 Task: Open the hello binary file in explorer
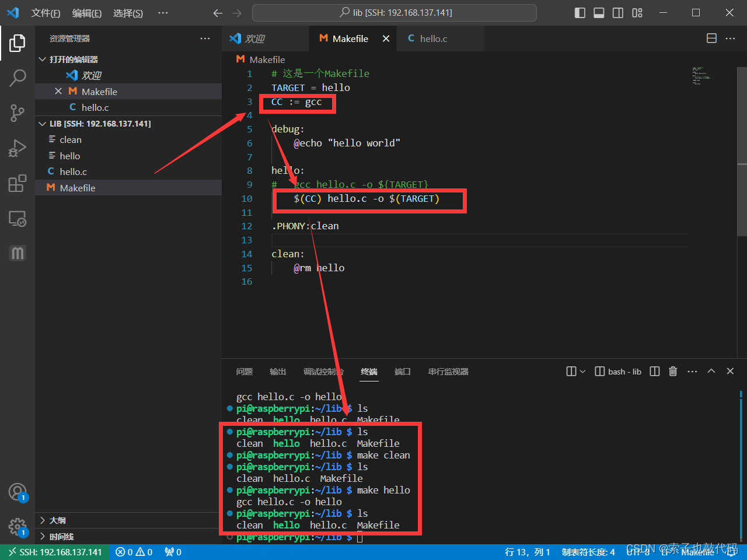coord(128,156)
